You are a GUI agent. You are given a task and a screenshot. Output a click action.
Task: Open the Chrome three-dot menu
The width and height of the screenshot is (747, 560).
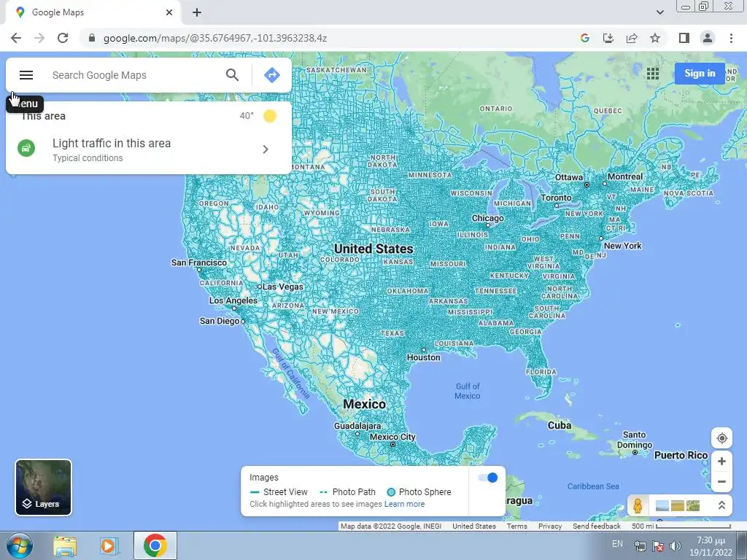(731, 38)
